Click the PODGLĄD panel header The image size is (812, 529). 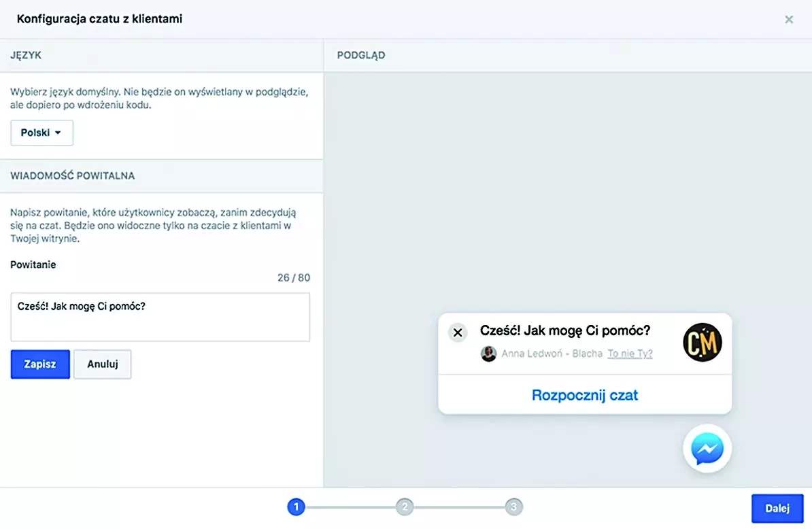pos(361,56)
